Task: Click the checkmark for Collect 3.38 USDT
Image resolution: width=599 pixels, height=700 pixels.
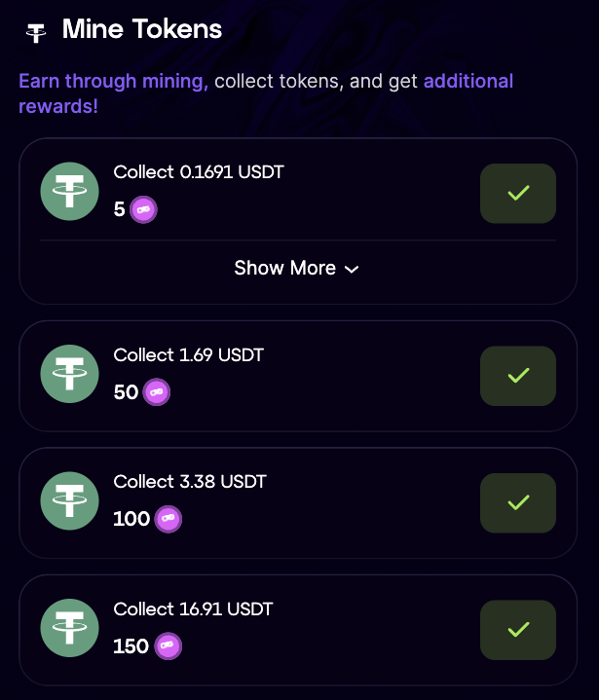Action: 518,502
